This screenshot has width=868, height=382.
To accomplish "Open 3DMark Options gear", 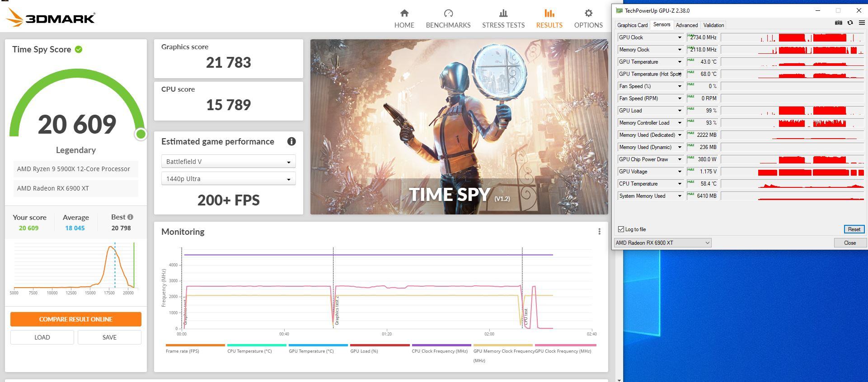I will [588, 19].
